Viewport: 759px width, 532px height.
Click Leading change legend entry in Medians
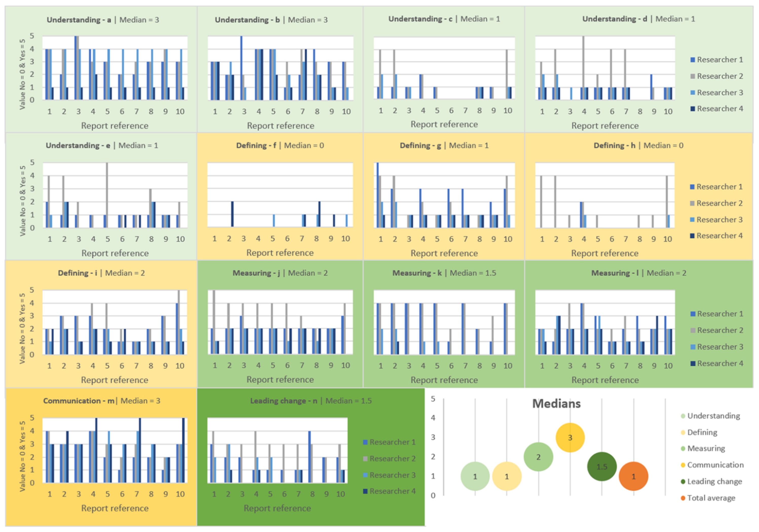tap(714, 481)
